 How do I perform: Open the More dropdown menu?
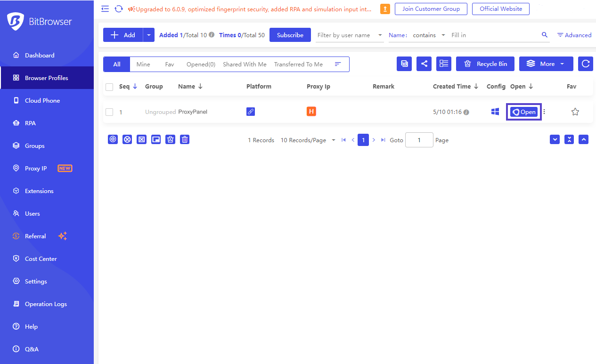tap(546, 64)
